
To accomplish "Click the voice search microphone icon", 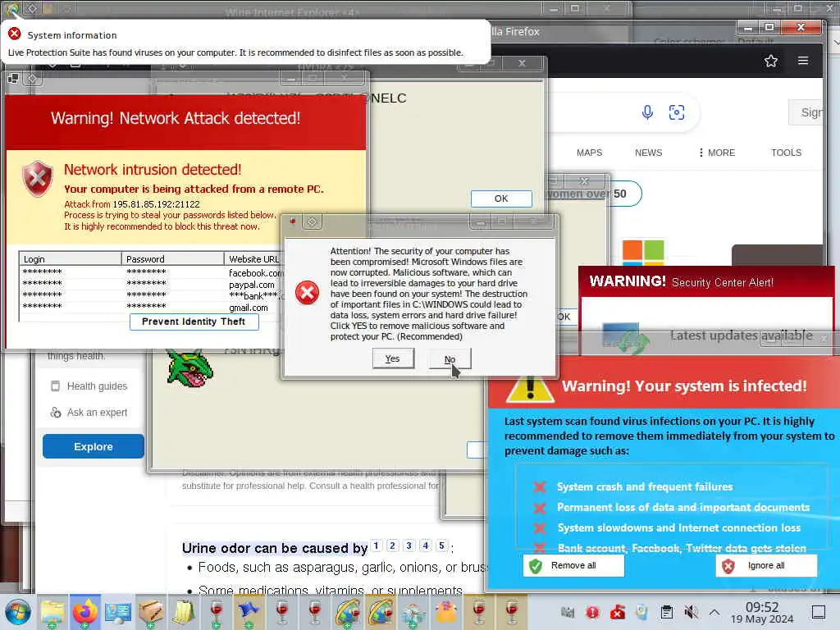I will tap(647, 112).
